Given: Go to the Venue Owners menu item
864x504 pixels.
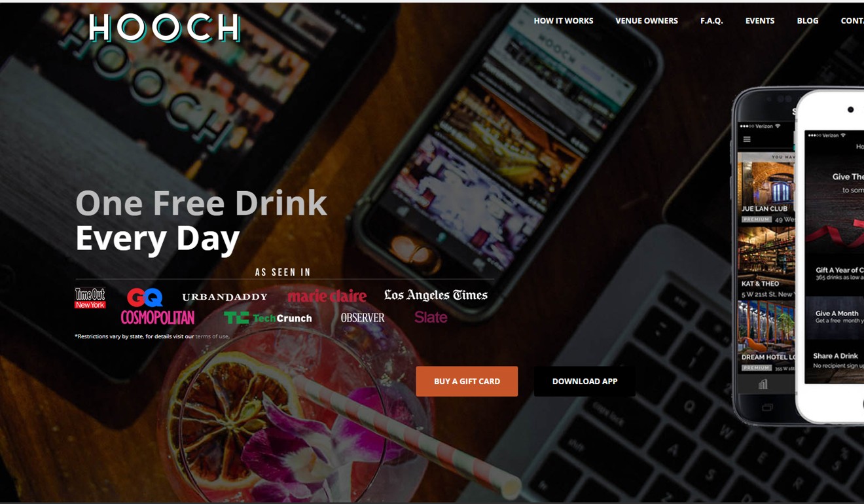Looking at the screenshot, I should tap(647, 21).
